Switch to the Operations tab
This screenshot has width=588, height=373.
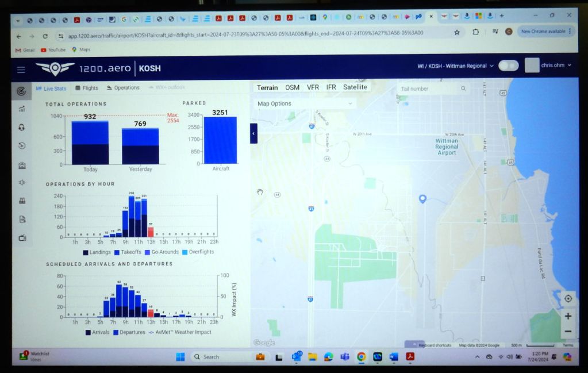[x=123, y=88]
